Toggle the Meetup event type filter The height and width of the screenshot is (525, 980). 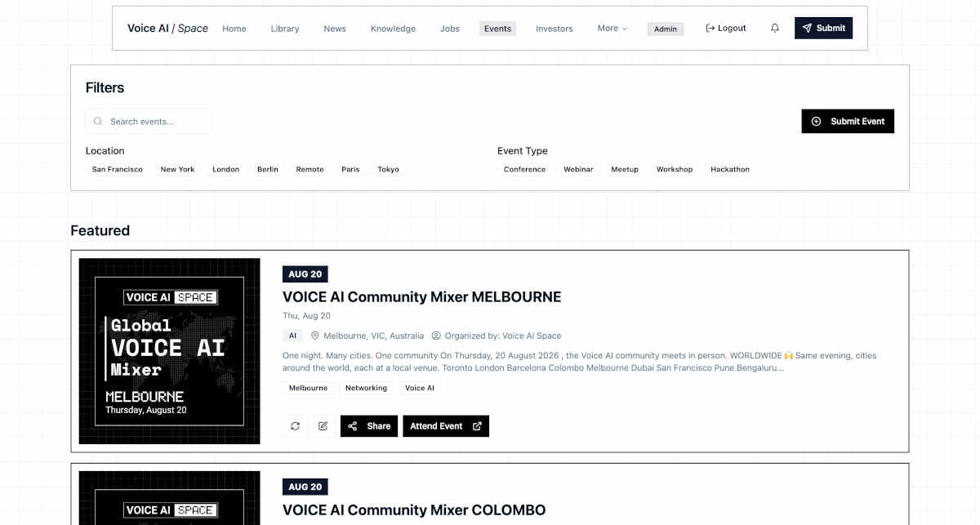pyautogui.click(x=625, y=170)
